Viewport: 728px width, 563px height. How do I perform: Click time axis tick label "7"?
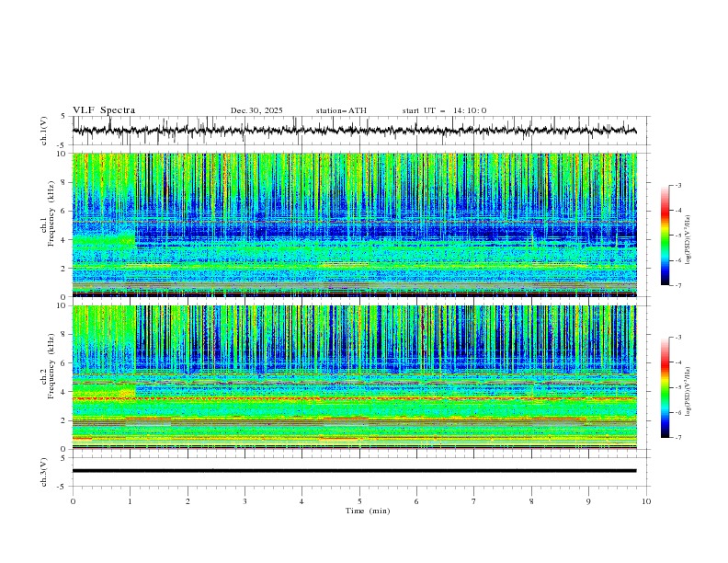tap(474, 501)
